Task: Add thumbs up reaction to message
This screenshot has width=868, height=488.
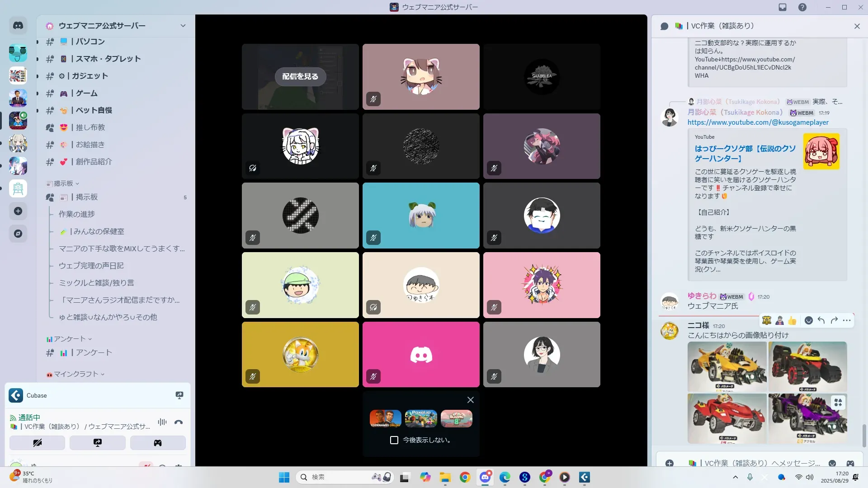Action: tap(792, 320)
